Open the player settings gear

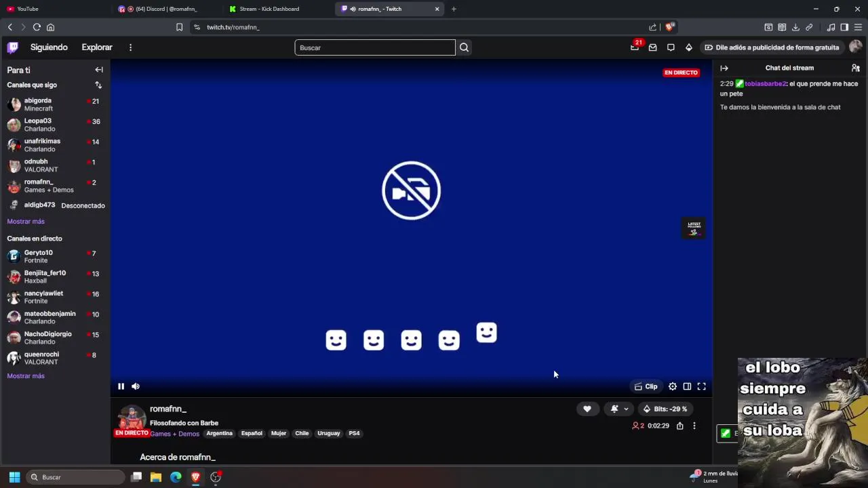click(x=673, y=386)
